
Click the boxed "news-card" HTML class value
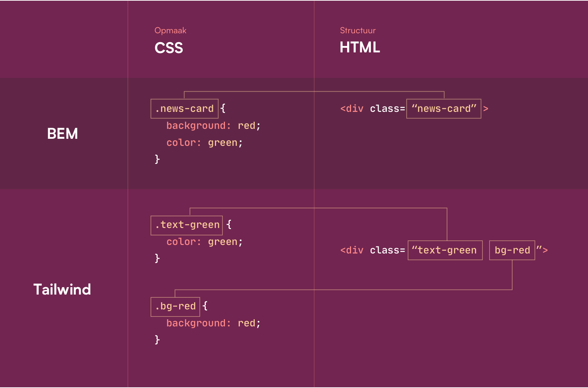pyautogui.click(x=444, y=109)
